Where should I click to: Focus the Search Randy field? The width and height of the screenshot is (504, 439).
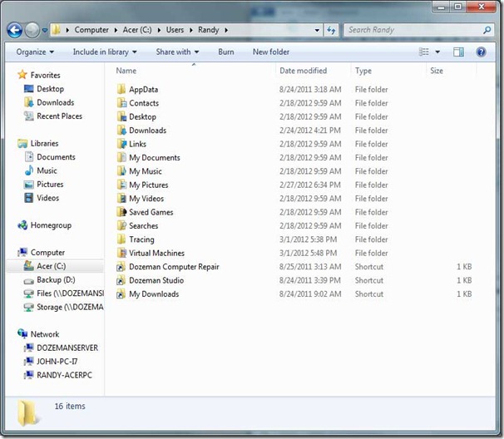[419, 30]
